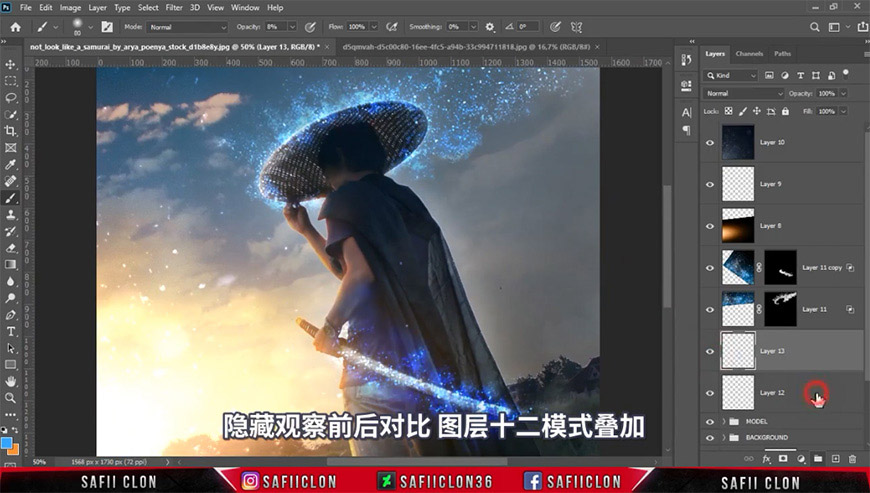The height and width of the screenshot is (493, 870).
Task: Hide Layer 8 visibility eye
Action: coord(710,226)
